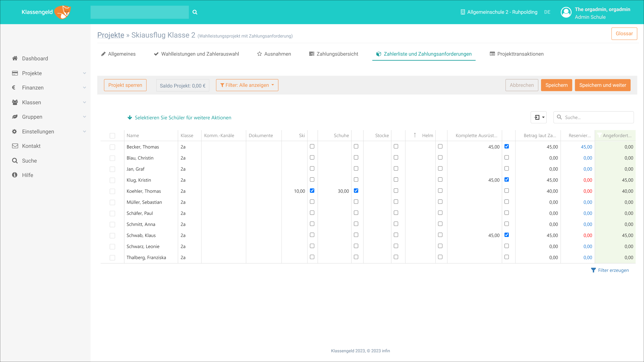The height and width of the screenshot is (362, 644).
Task: Expand the Einstellungen sidebar chevron
Action: (84, 132)
